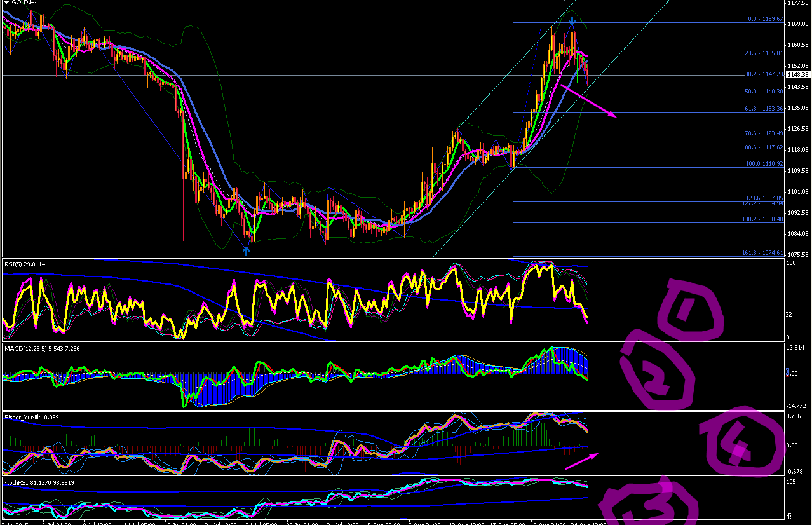This screenshot has height=525, width=812.
Task: Select the Fibonacci level 0.0 - 1169.67
Action: tap(766, 19)
